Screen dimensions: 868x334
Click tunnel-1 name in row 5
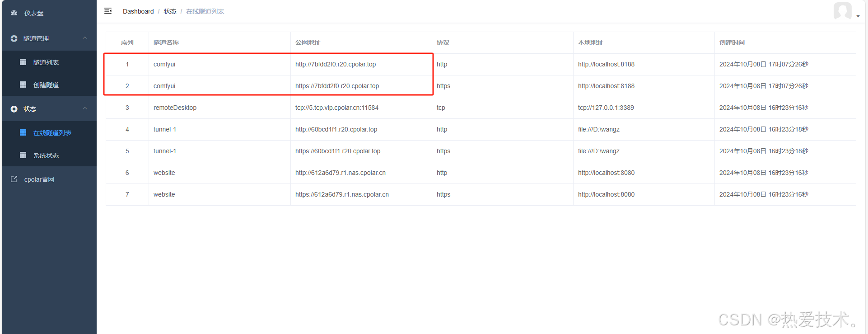coord(165,151)
